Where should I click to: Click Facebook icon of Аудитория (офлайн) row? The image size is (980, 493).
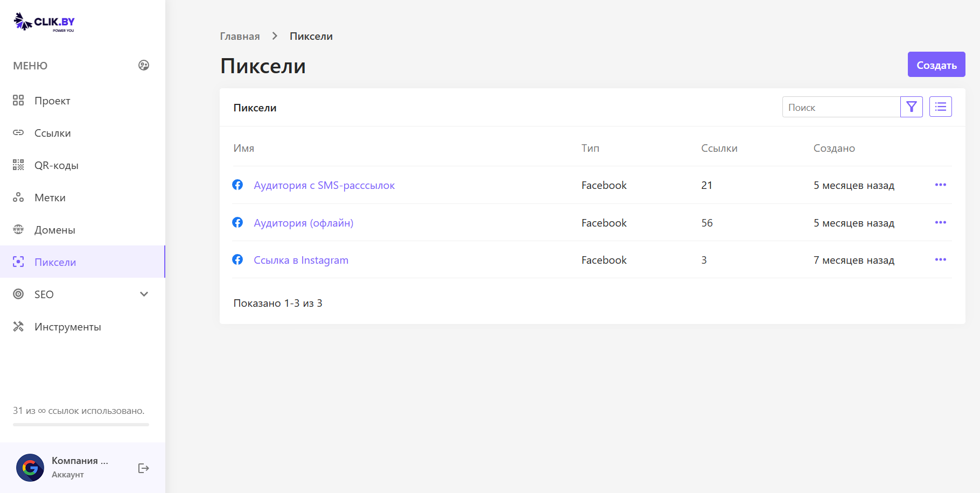coord(237,223)
